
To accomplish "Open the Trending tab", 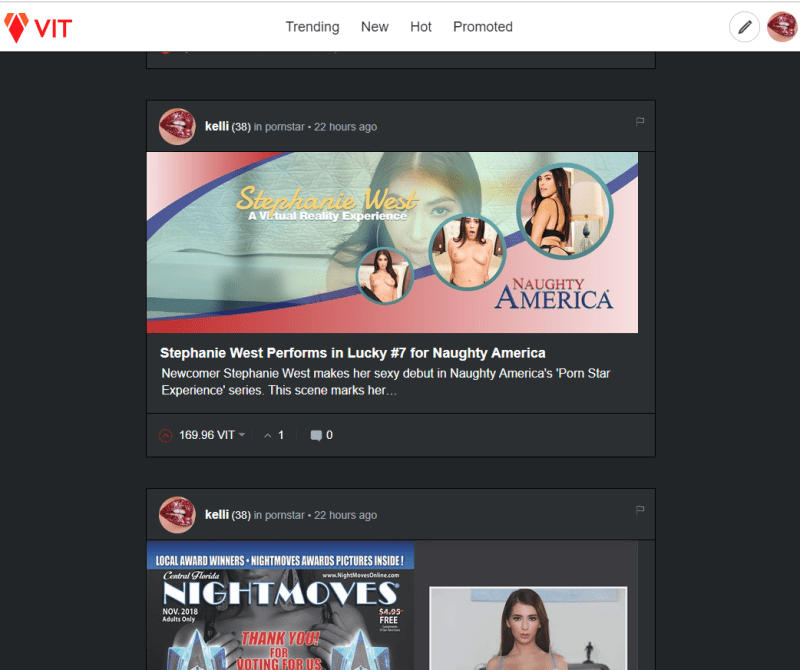I will [x=312, y=27].
